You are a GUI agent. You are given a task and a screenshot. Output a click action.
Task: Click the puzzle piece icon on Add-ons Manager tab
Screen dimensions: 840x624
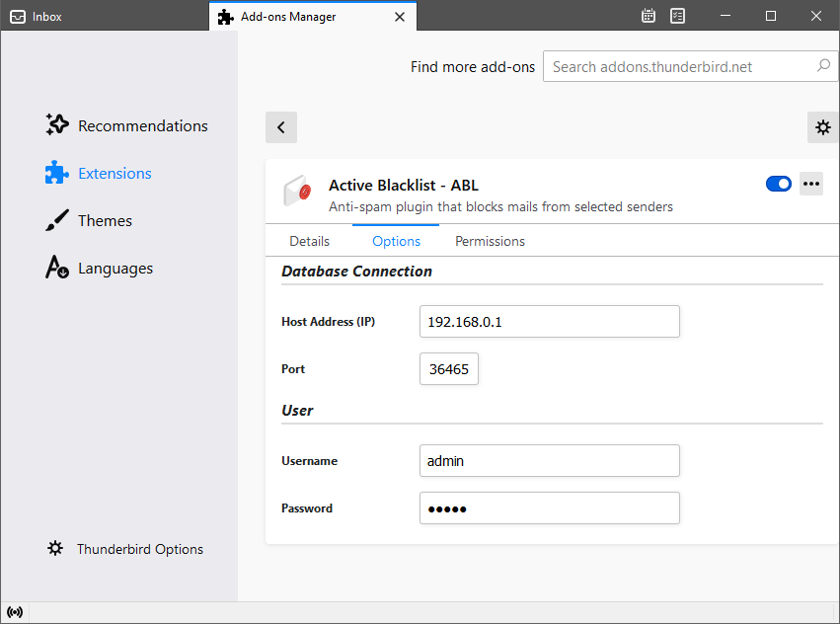click(x=225, y=17)
